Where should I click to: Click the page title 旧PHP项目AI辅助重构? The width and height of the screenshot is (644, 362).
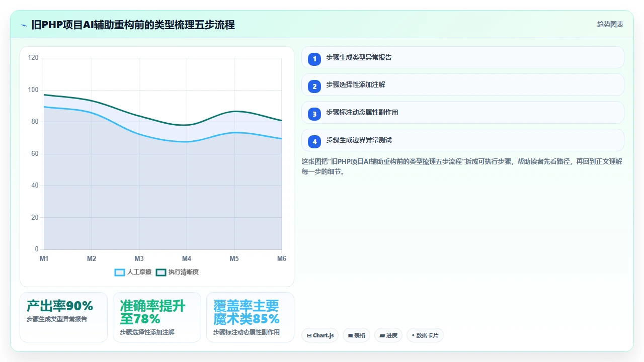coord(133,25)
